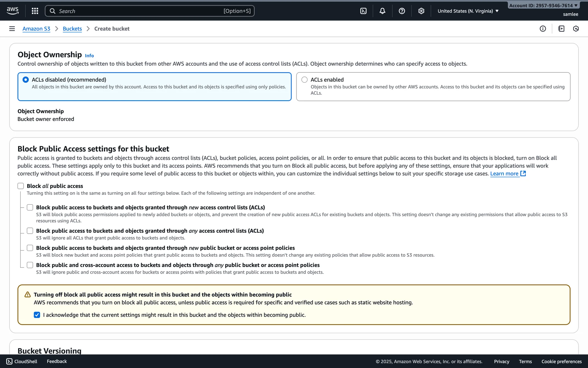Open the United States (N. Virginia) region dropdown
Viewport: 588px width, 368px height.
(x=468, y=11)
